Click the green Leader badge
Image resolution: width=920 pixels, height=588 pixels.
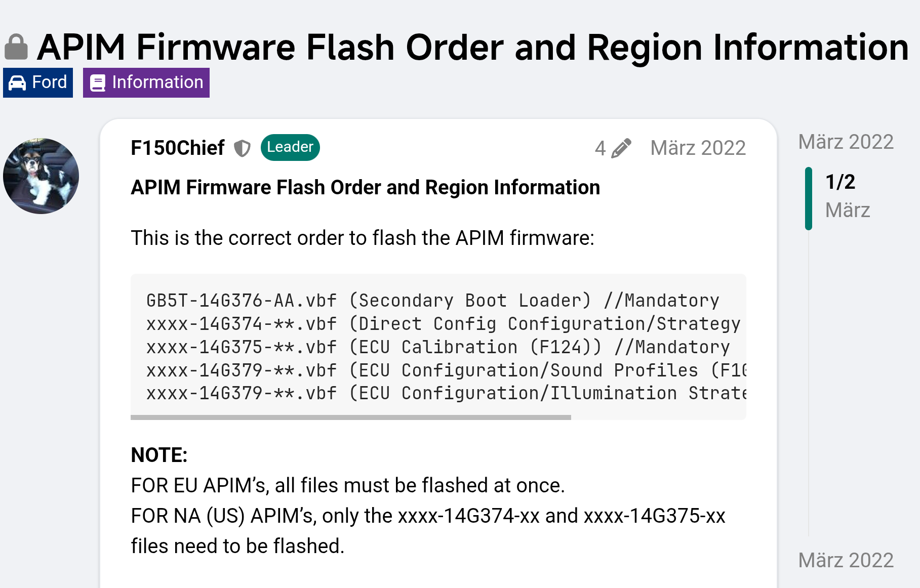[x=289, y=147]
